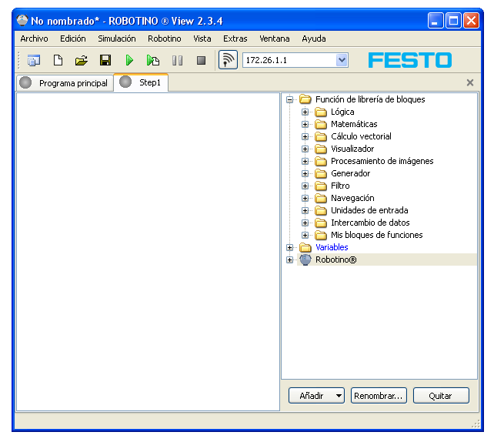504x442 pixels.
Task: Connect to Robotino via wireless icon
Action: click(x=228, y=59)
